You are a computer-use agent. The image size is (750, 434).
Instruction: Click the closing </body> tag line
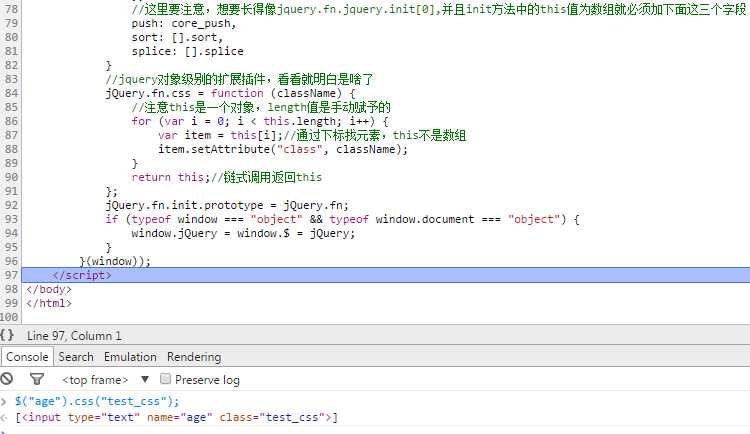[x=49, y=289]
